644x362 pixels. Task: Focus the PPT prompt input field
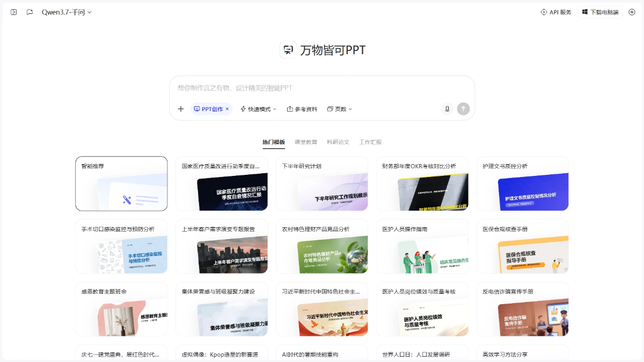point(322,88)
